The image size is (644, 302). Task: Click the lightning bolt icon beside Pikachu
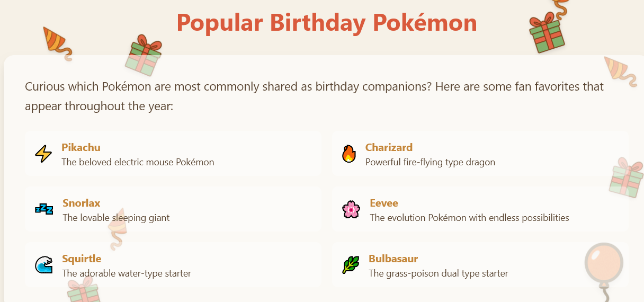pos(43,154)
